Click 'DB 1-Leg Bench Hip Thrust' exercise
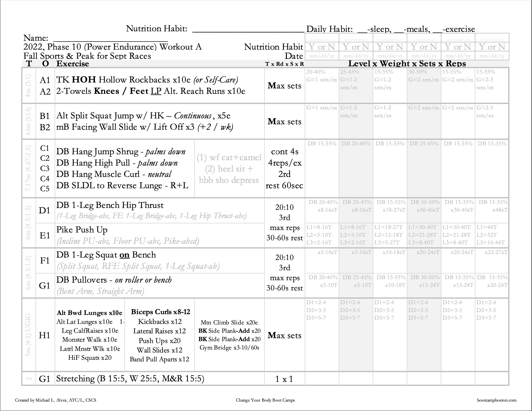The height and width of the screenshot is (411, 532). 110,205
